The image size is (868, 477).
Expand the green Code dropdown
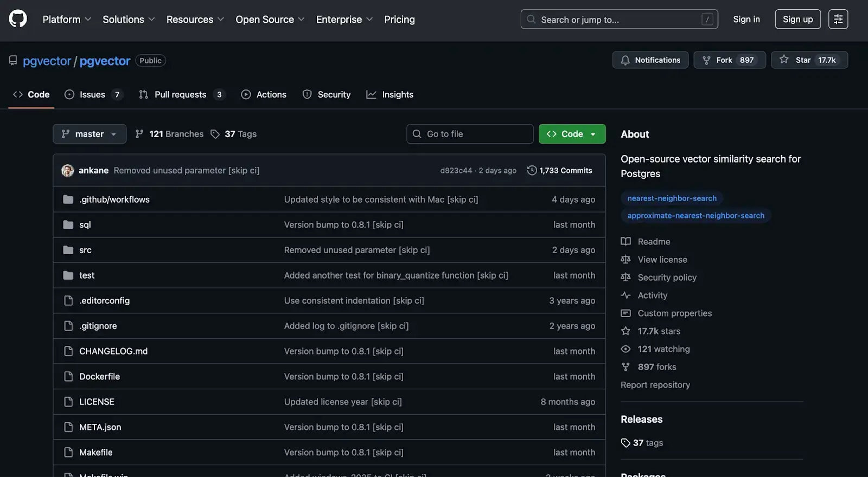pyautogui.click(x=572, y=134)
